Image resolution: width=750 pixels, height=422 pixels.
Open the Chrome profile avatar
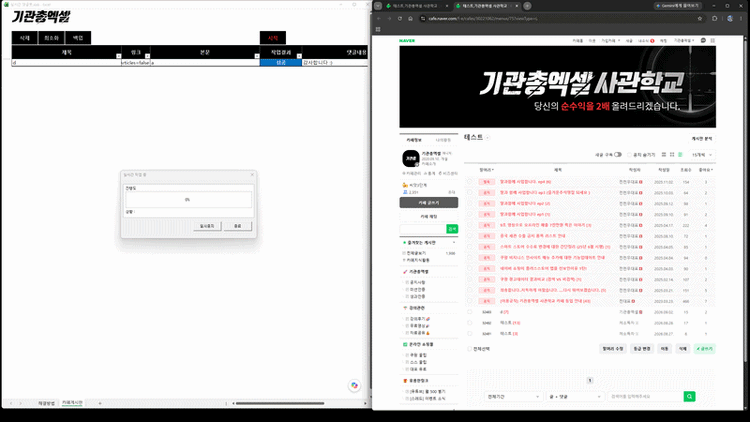(x=729, y=19)
